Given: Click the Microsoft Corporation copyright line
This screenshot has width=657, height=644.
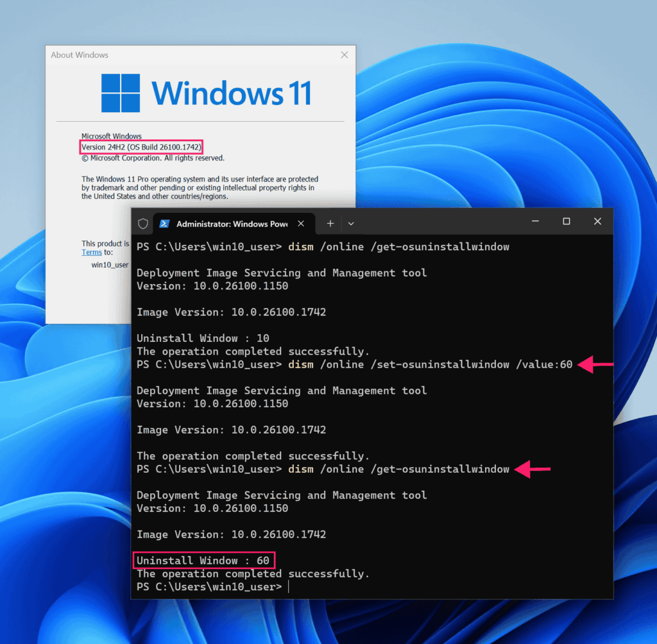Looking at the screenshot, I should 153,158.
